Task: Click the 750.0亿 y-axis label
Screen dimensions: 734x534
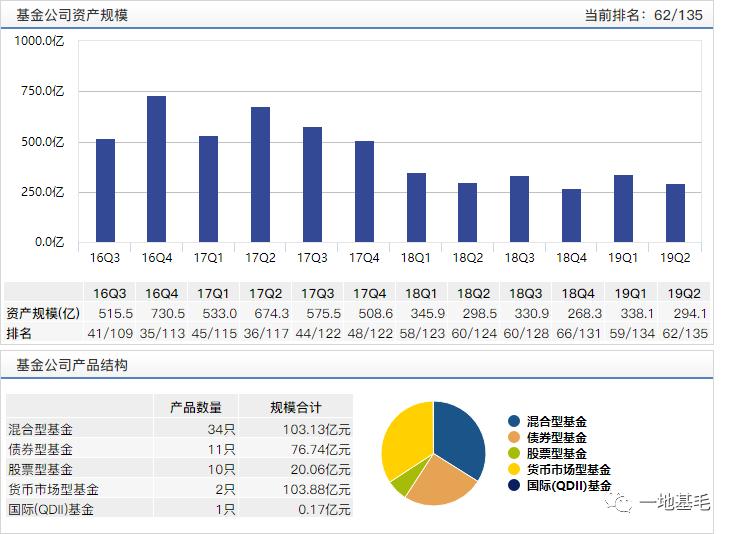Action: 42,91
